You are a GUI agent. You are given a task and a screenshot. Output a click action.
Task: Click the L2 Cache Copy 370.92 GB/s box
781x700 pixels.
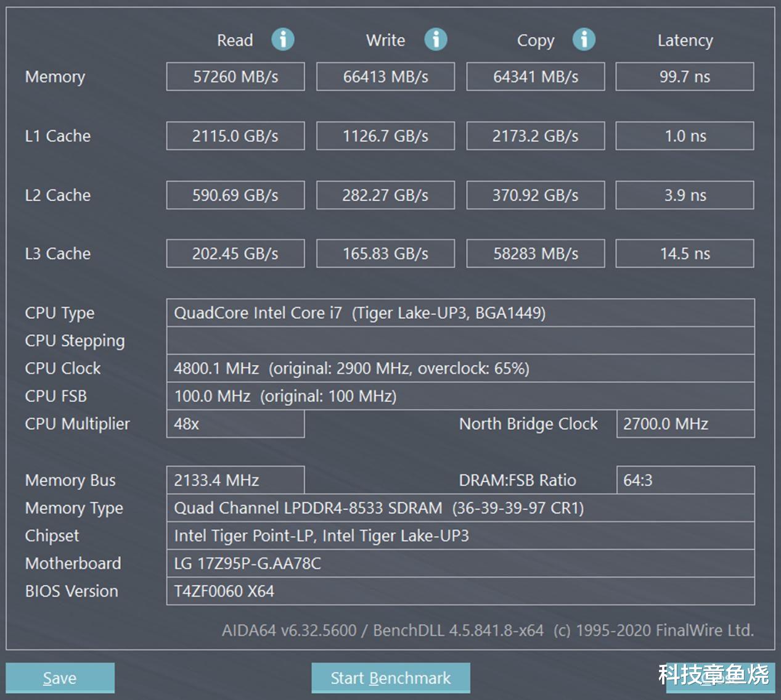pos(535,195)
